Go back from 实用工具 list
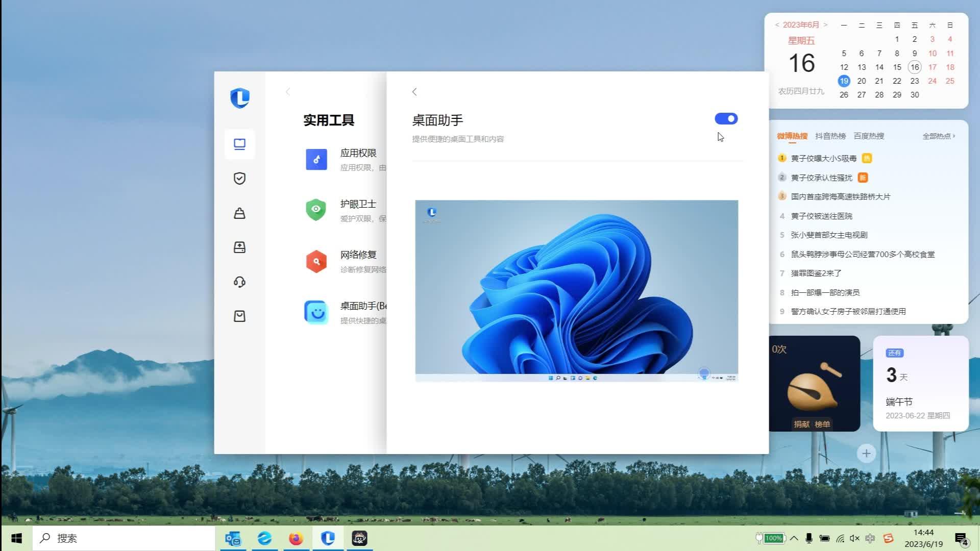 (x=288, y=92)
